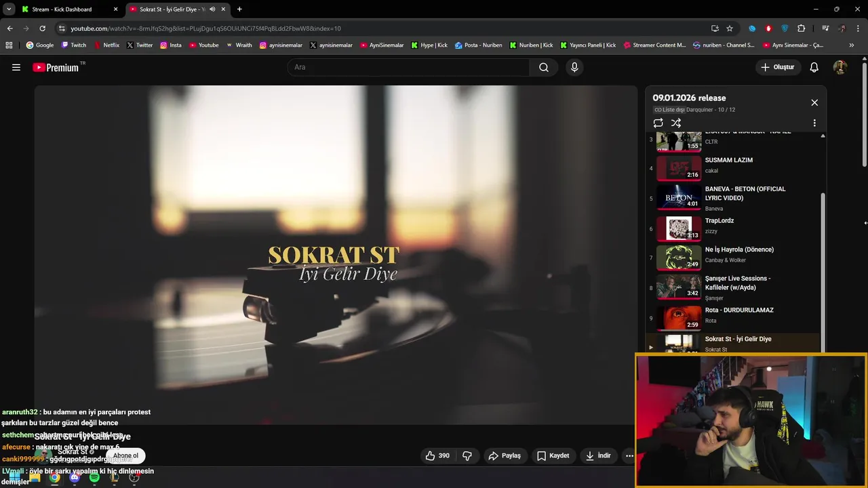This screenshot has height=488, width=868.
Task: Click the search magnifier button
Action: [544, 67]
